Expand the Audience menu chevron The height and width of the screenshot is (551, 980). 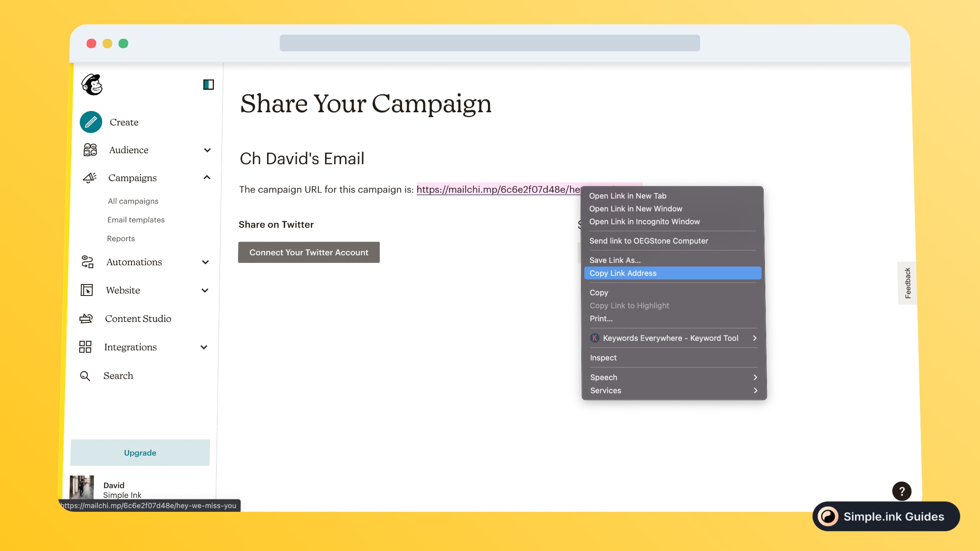(207, 150)
